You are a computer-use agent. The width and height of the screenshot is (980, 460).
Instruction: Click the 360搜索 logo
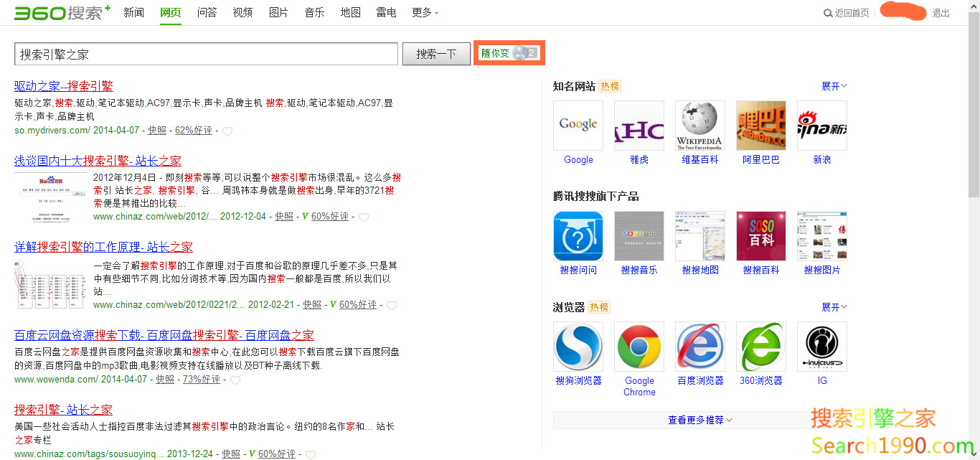click(62, 12)
